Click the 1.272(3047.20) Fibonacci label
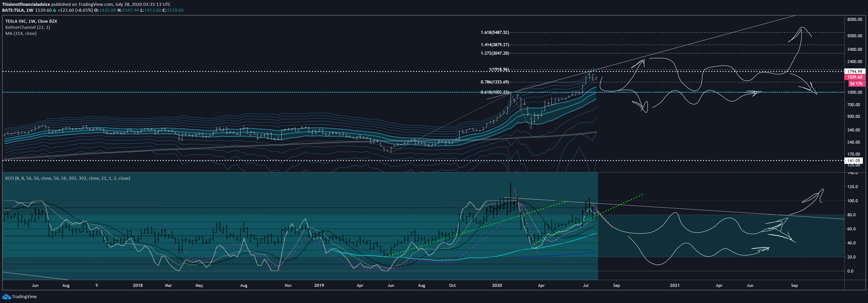Image resolution: width=868 pixels, height=303 pixels. click(495, 53)
